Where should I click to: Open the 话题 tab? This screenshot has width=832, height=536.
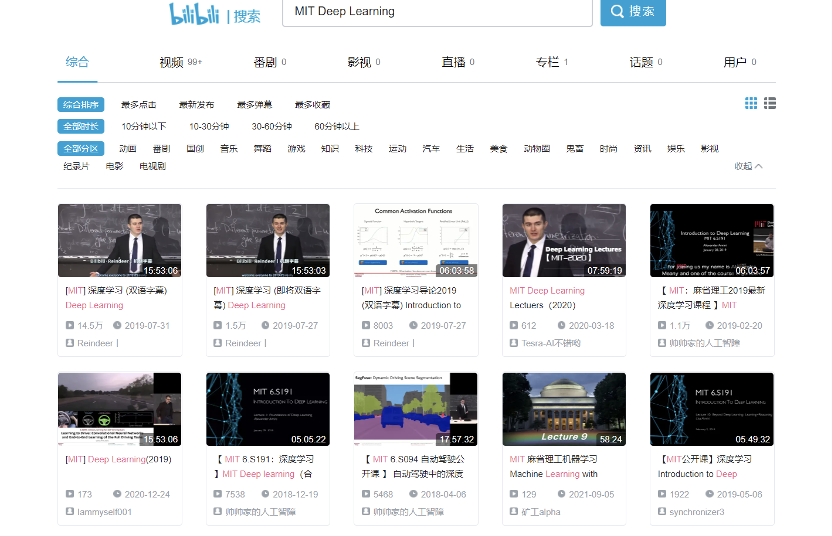coord(646,62)
